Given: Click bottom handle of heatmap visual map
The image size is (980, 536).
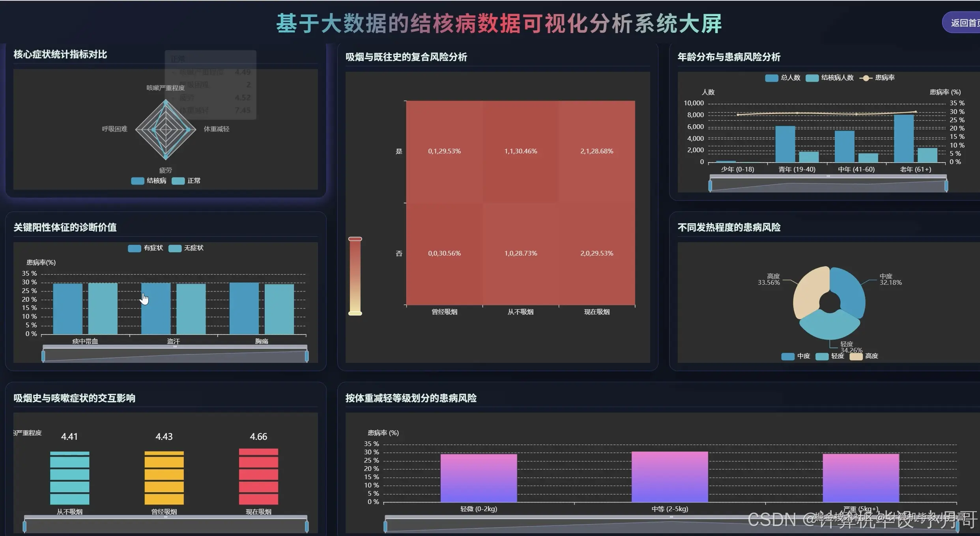Looking at the screenshot, I should coord(355,314).
